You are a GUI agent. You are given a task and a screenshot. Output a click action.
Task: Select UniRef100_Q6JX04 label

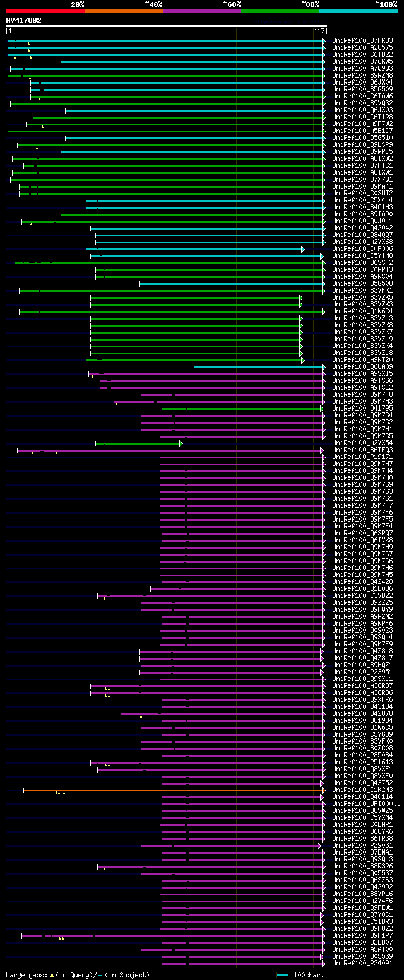362,82
